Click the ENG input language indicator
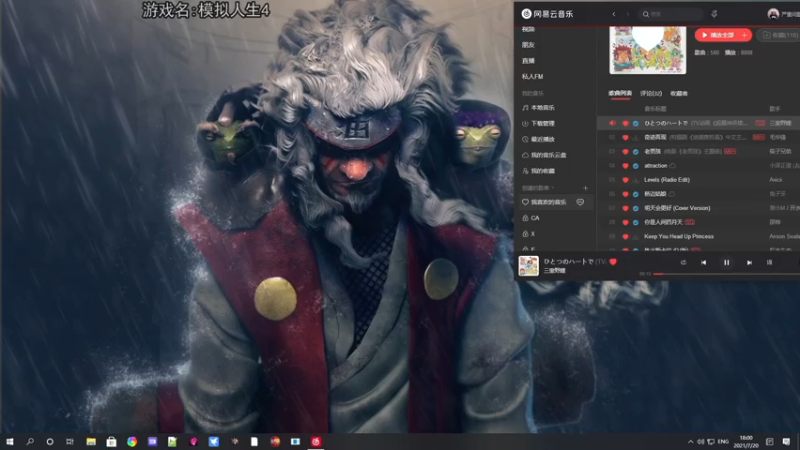Screen dimensions: 800x450 pyautogui.click(x=723, y=441)
